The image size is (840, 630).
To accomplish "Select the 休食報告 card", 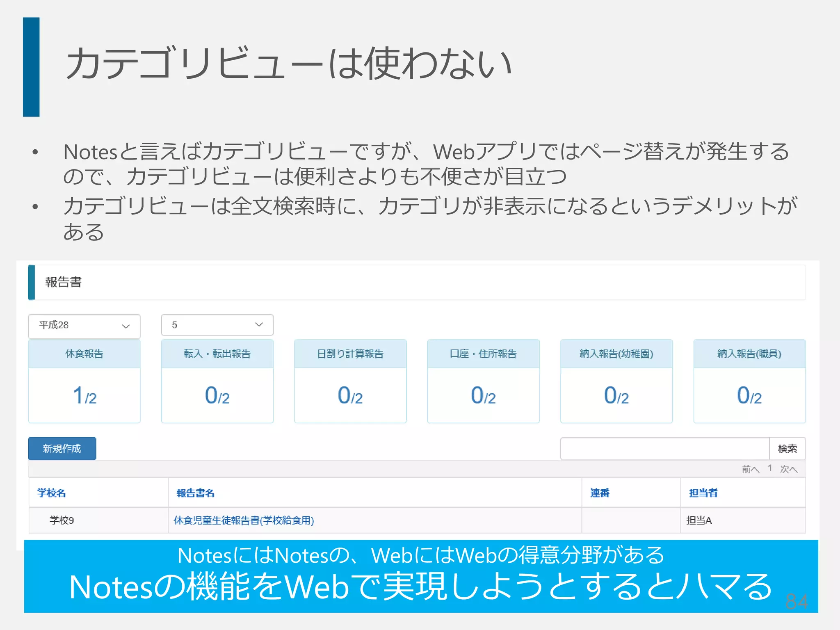I will click(x=84, y=381).
